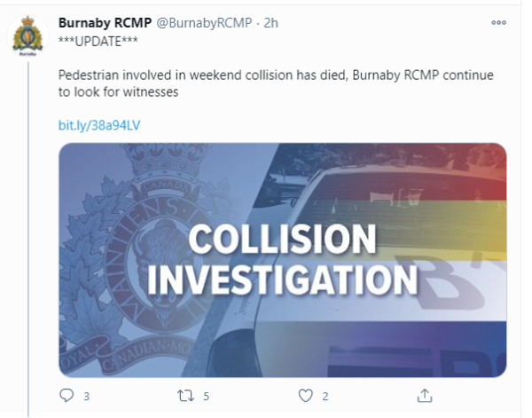Click the small Burnaby label under avatar
Screen dimensions: 532x418
click(x=27, y=53)
